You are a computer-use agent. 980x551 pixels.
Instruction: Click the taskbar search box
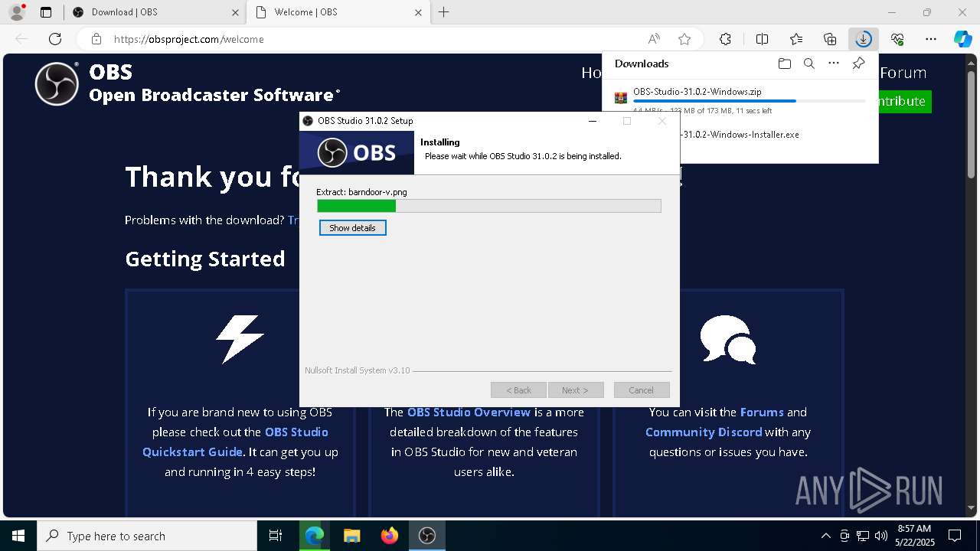click(x=147, y=536)
